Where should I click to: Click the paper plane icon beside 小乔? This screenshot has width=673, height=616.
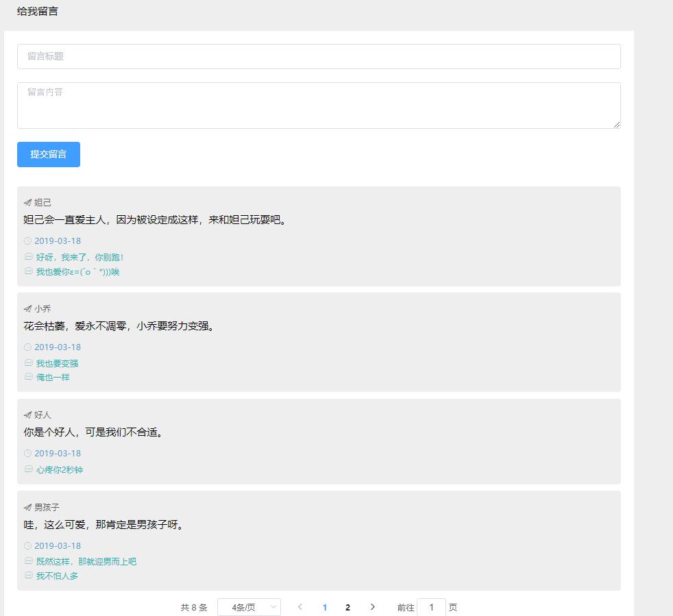coord(27,308)
